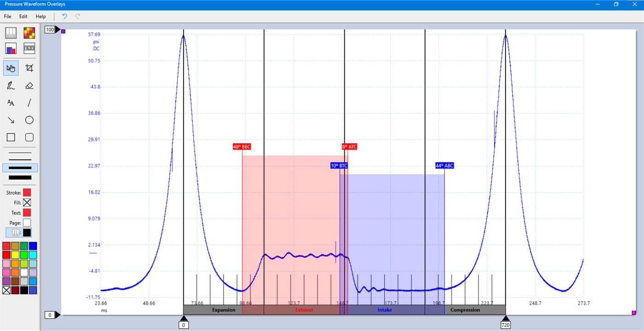Click the Redo arrow in the toolbar
The height and width of the screenshot is (331, 644).
pyautogui.click(x=77, y=16)
